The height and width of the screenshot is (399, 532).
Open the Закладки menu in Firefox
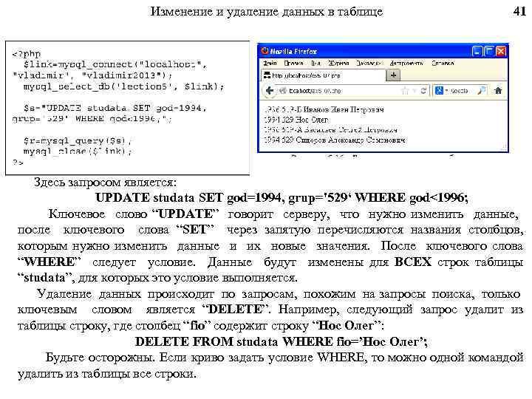(x=369, y=63)
